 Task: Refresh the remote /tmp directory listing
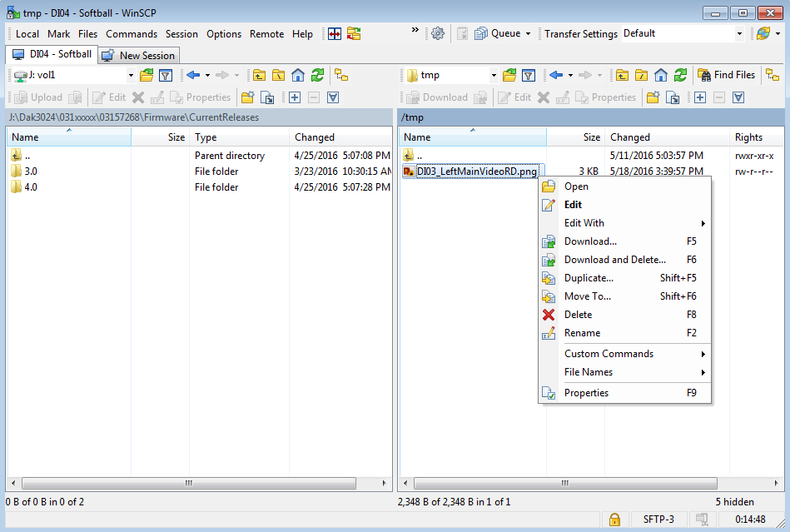click(680, 74)
